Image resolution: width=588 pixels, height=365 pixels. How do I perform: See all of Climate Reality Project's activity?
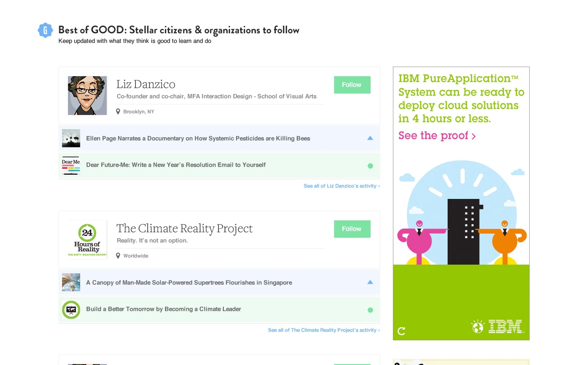click(324, 330)
